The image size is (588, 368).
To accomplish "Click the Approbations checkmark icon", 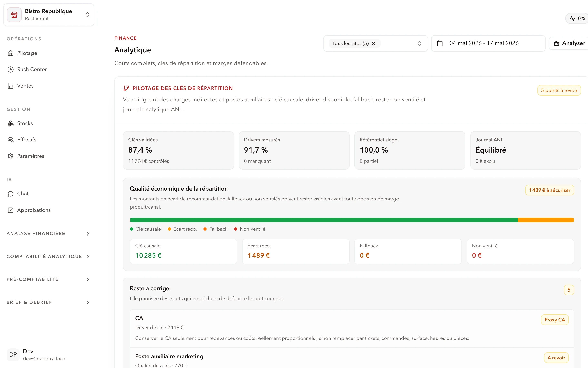I will [x=10, y=210].
